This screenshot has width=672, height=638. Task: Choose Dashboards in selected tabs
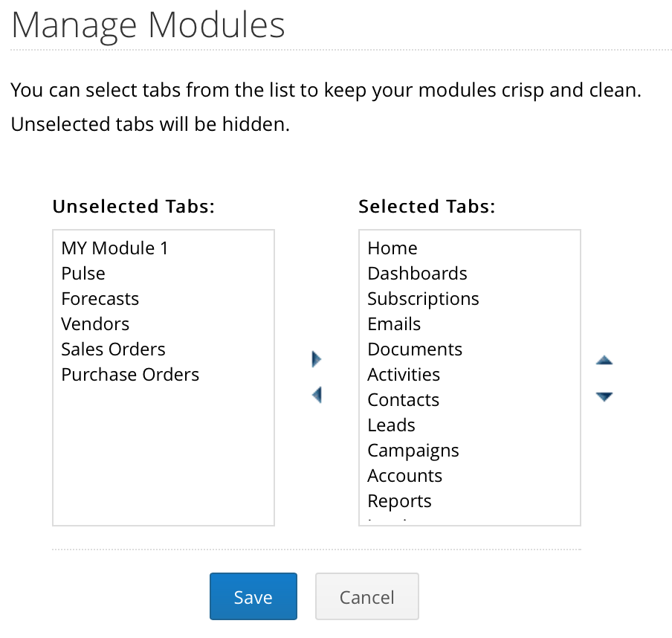click(417, 274)
